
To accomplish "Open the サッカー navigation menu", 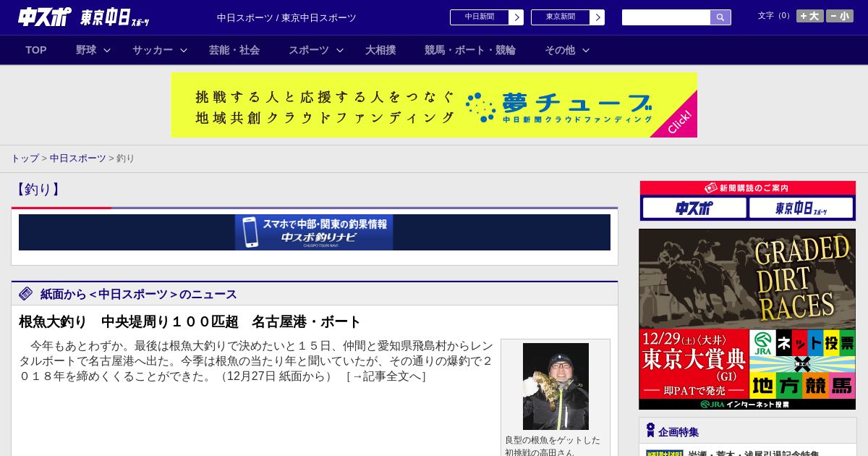I will (153, 50).
